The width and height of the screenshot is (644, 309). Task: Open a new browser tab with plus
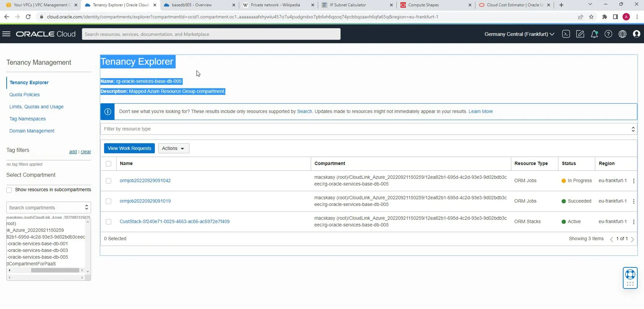pyautogui.click(x=561, y=5)
